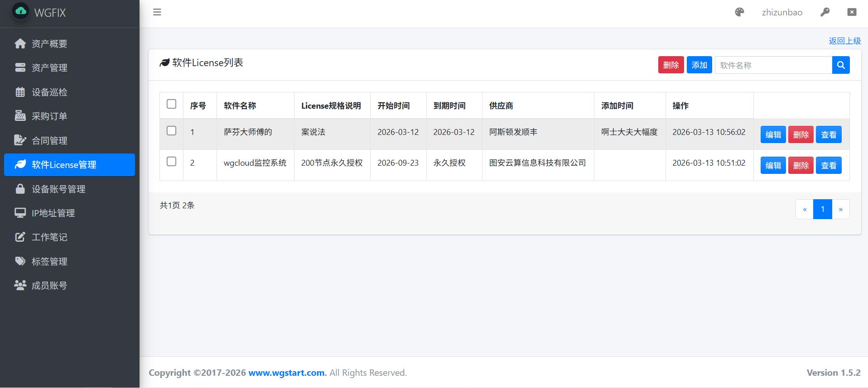
Task: Open the theme palette icon
Action: (739, 12)
